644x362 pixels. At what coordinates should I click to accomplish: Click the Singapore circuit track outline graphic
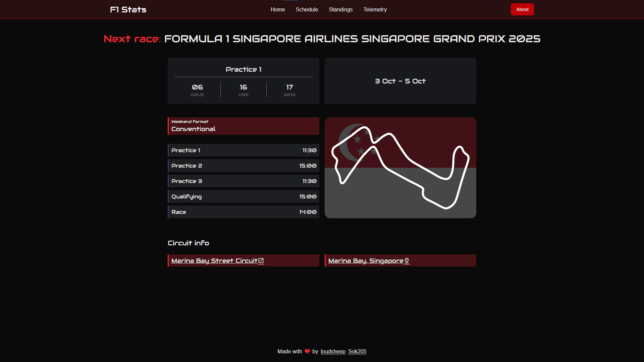(400, 168)
